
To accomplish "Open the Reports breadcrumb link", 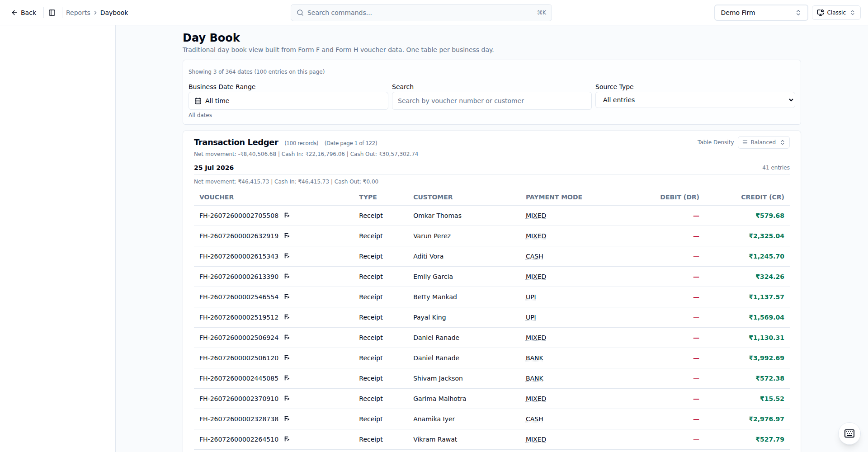I will pos(78,13).
